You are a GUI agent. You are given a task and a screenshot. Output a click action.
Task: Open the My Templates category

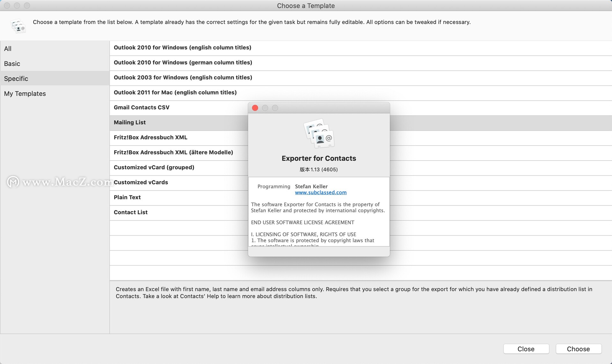(x=55, y=93)
